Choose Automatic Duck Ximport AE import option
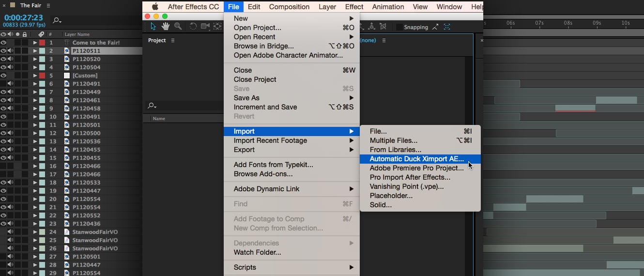This screenshot has height=276, width=644. click(x=420, y=159)
